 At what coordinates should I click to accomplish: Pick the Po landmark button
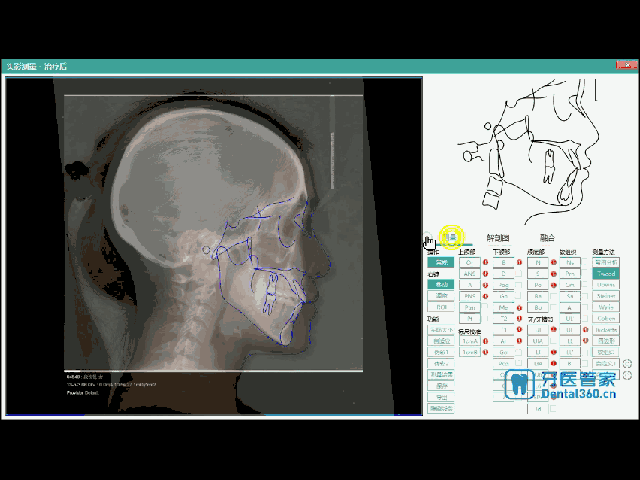[x=538, y=285]
